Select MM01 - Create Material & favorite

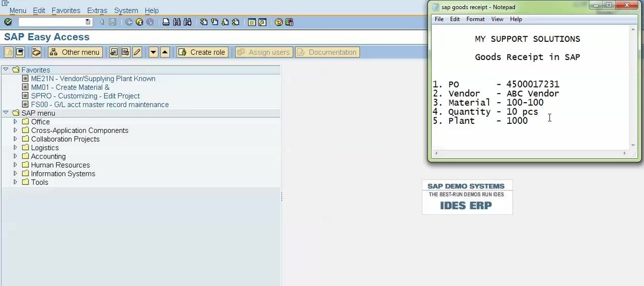[x=70, y=87]
